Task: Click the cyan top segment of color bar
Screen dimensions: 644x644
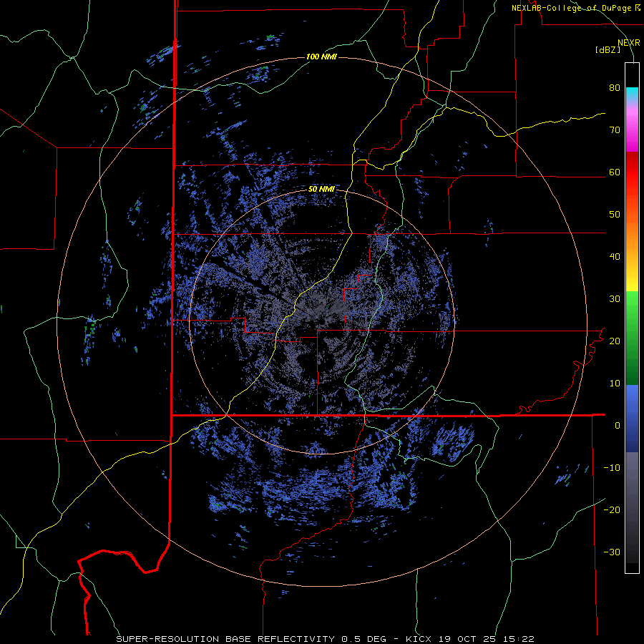Action: pos(632,94)
